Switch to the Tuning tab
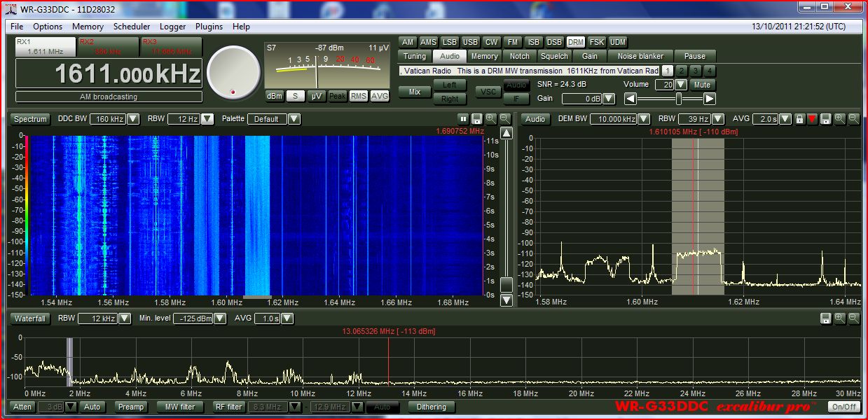This screenshot has height=420, width=868. coord(414,56)
